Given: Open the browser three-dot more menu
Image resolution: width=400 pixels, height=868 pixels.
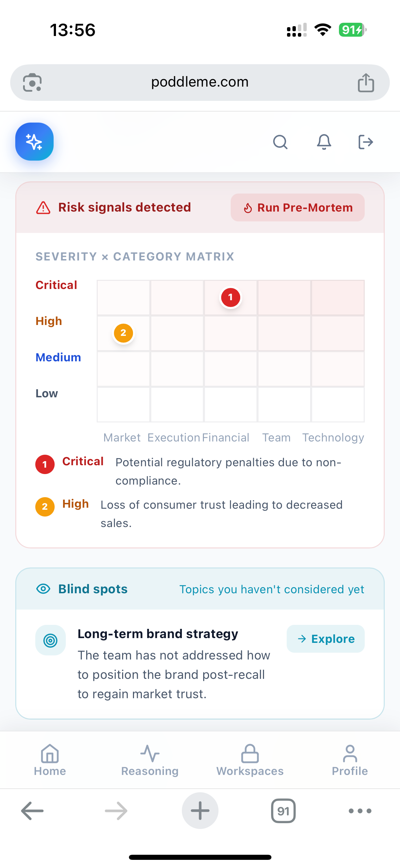Looking at the screenshot, I should click(x=360, y=811).
